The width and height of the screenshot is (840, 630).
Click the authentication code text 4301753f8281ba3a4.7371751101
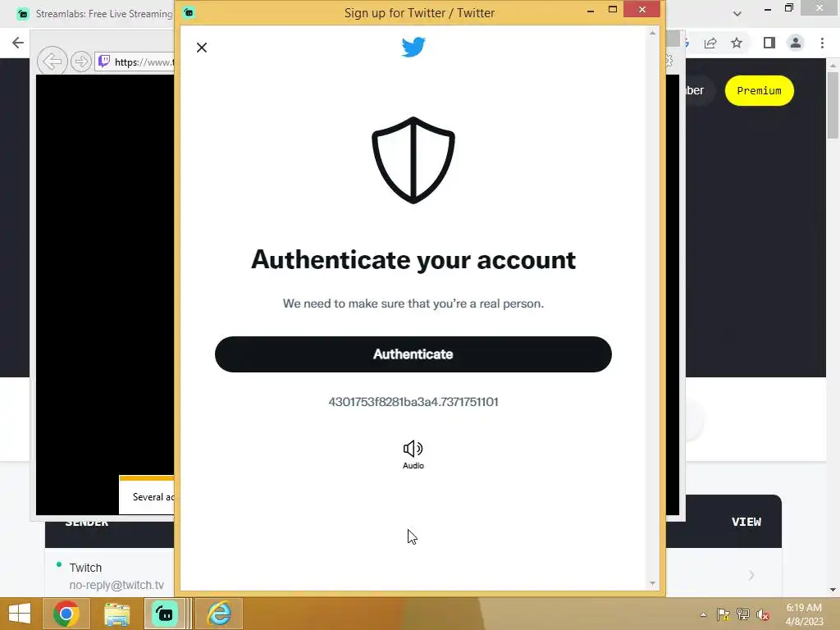coord(413,402)
